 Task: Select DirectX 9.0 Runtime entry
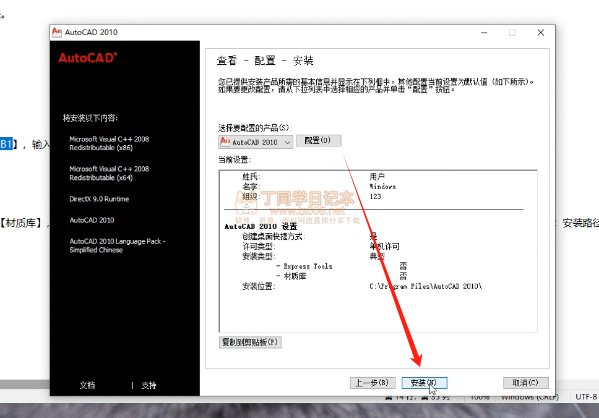click(x=99, y=199)
